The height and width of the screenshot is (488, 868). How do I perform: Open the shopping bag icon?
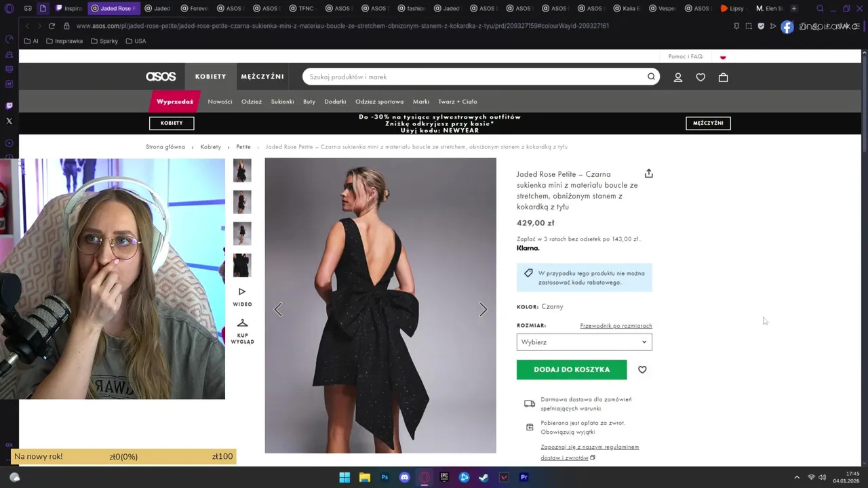point(723,77)
